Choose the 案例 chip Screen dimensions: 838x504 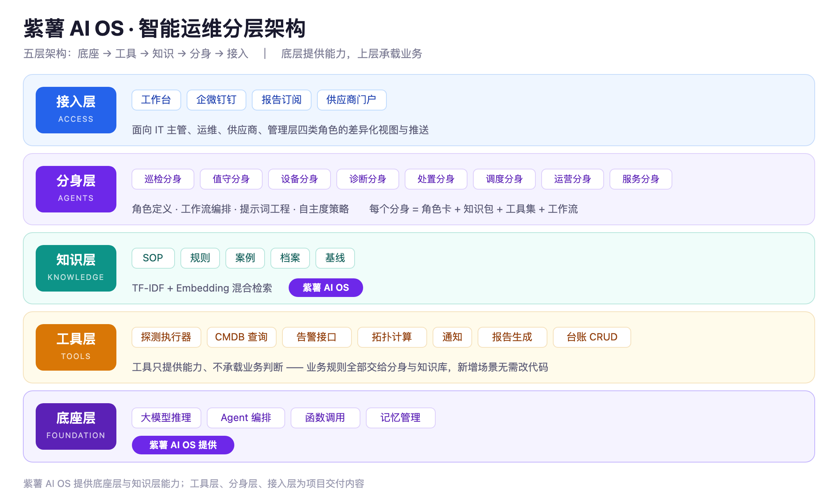pyautogui.click(x=245, y=258)
